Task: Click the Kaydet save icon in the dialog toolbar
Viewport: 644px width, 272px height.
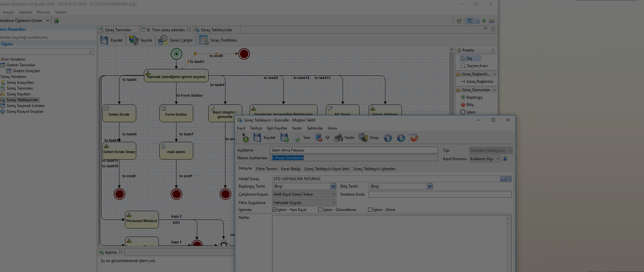Action: [257, 138]
